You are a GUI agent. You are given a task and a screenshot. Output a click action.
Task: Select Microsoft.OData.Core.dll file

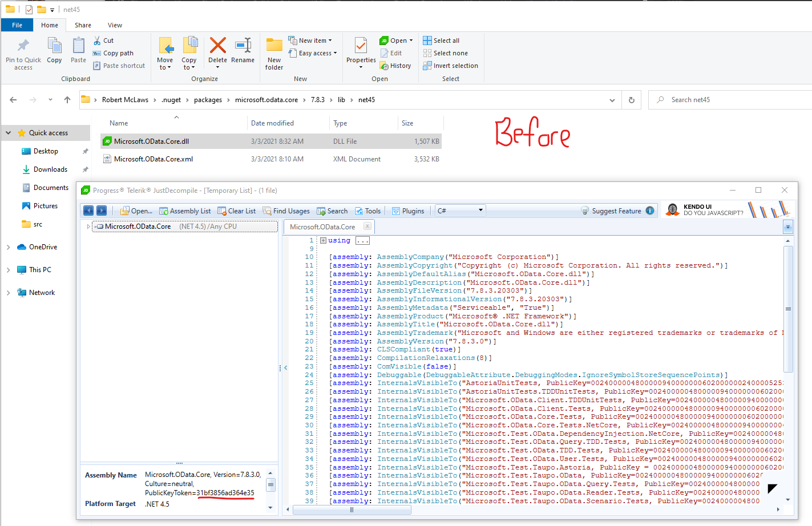(x=271, y=141)
